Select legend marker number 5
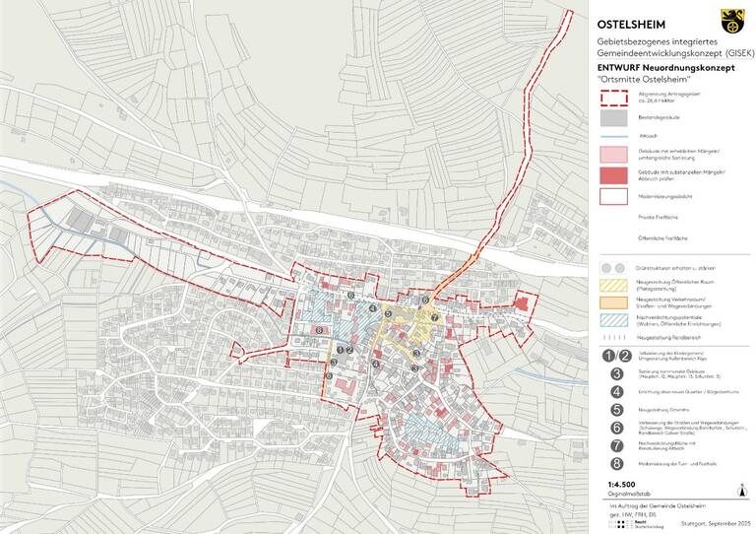This screenshot has width=756, height=534. (x=616, y=410)
